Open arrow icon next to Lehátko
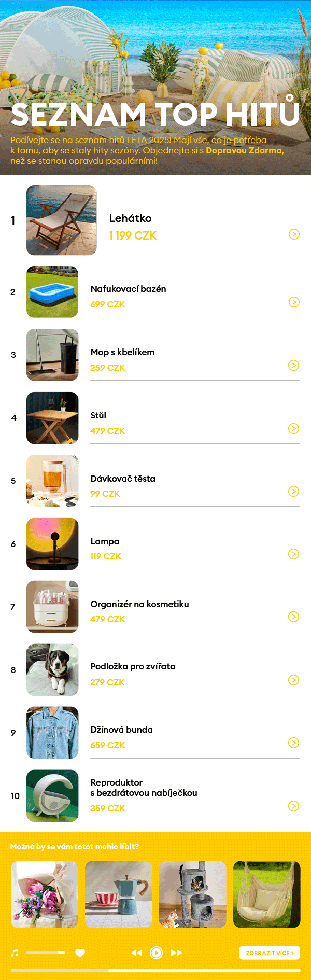The image size is (311, 980). click(x=294, y=234)
